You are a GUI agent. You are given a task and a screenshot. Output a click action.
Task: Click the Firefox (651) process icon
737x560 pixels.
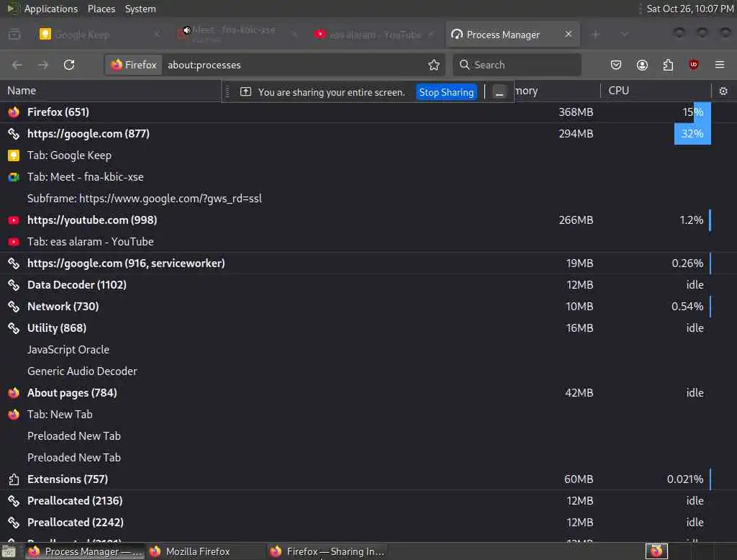pos(14,112)
